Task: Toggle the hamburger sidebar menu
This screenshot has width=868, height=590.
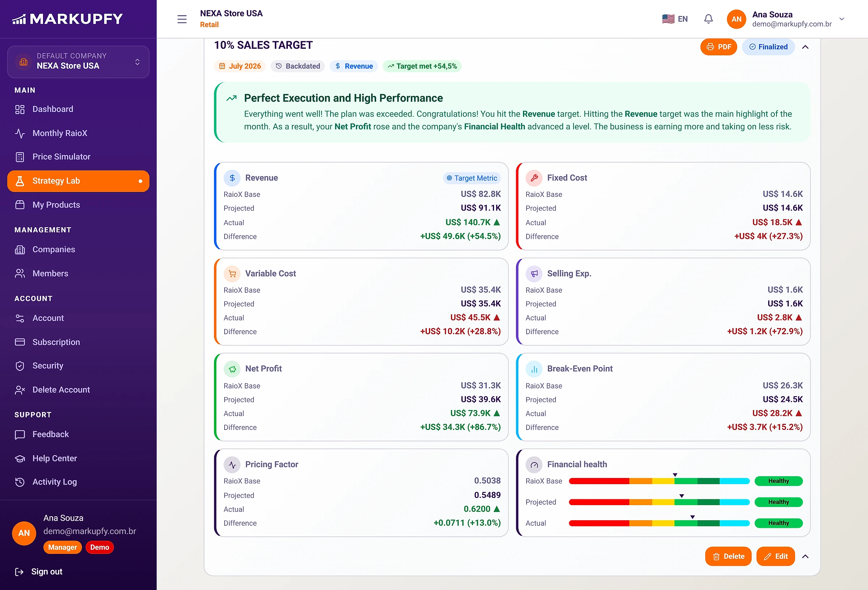Action: [x=182, y=19]
